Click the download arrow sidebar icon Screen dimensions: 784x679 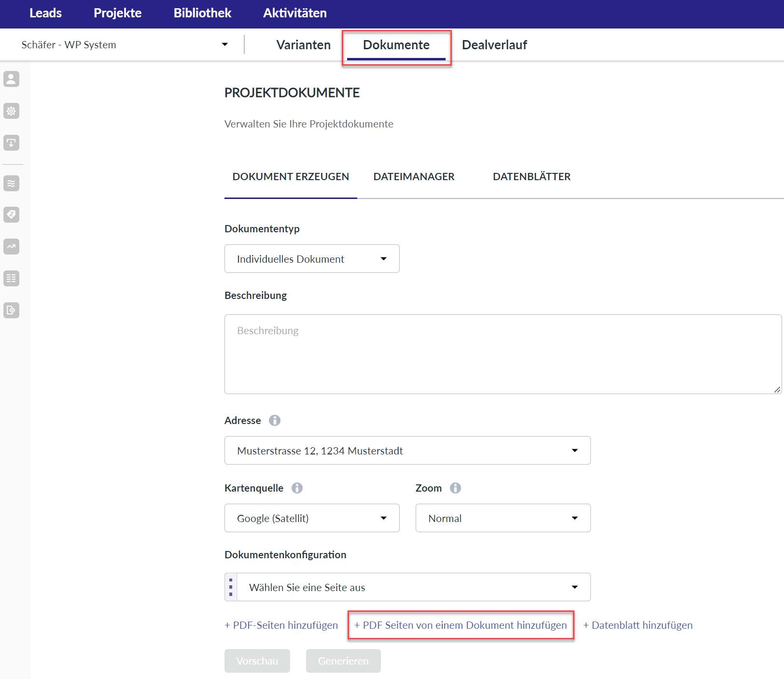coord(11,143)
